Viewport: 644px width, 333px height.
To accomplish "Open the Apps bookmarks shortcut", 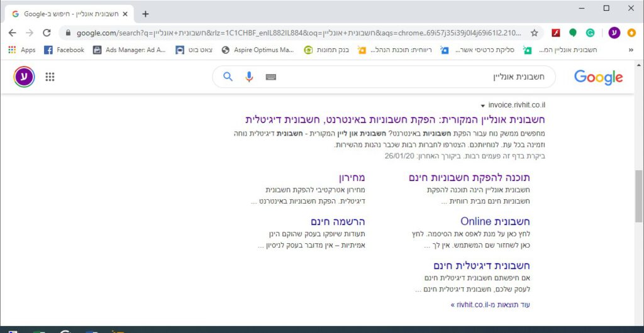I will [22, 50].
